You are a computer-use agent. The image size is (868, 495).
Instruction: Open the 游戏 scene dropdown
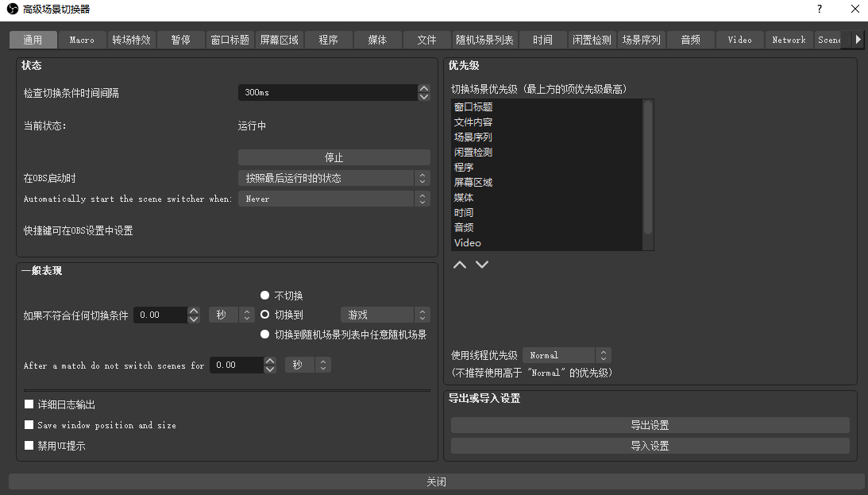(x=384, y=315)
